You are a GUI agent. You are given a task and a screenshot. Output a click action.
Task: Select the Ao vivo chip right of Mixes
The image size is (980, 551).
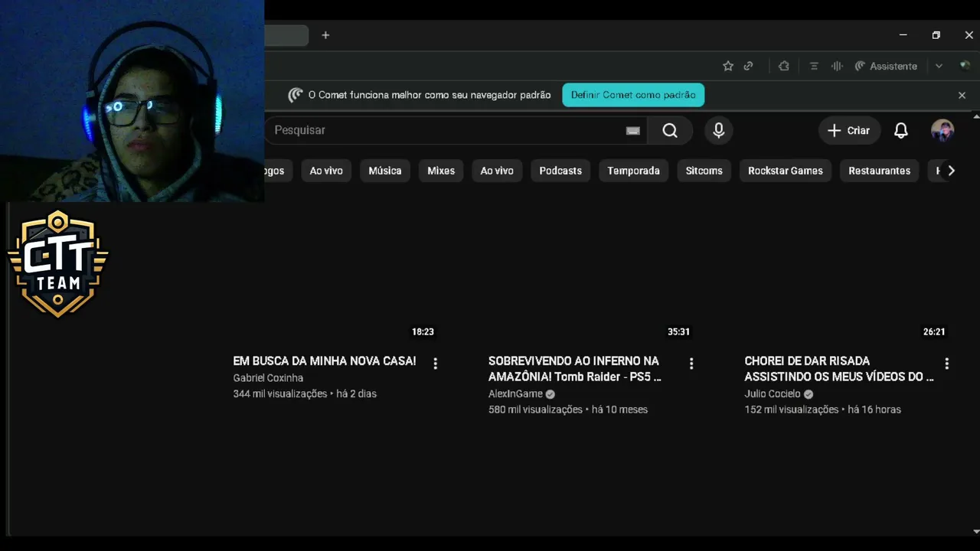click(497, 171)
